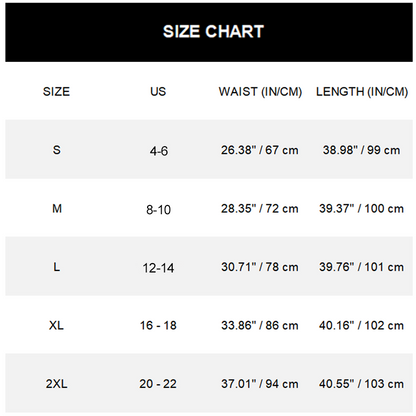
Task: Click the 4-6 US size cell
Action: (x=159, y=151)
